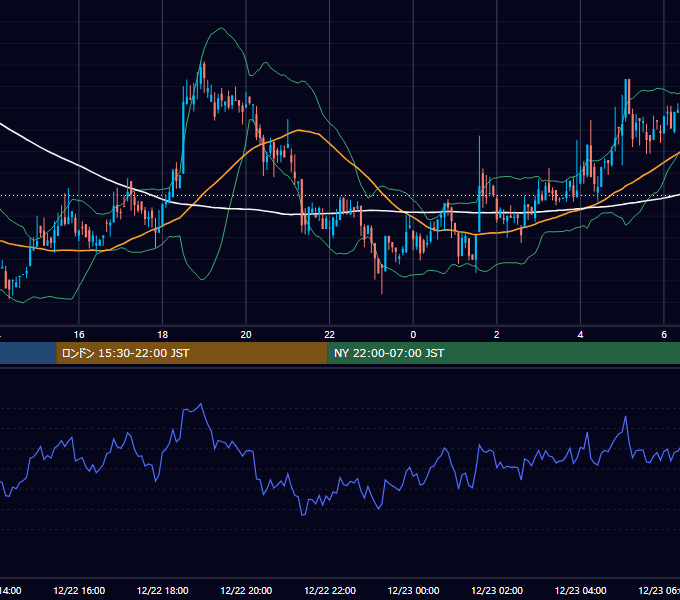The height and width of the screenshot is (600, 680).
Task: Click the upper Bollinger band peak near 19:30
Action: pos(221,28)
